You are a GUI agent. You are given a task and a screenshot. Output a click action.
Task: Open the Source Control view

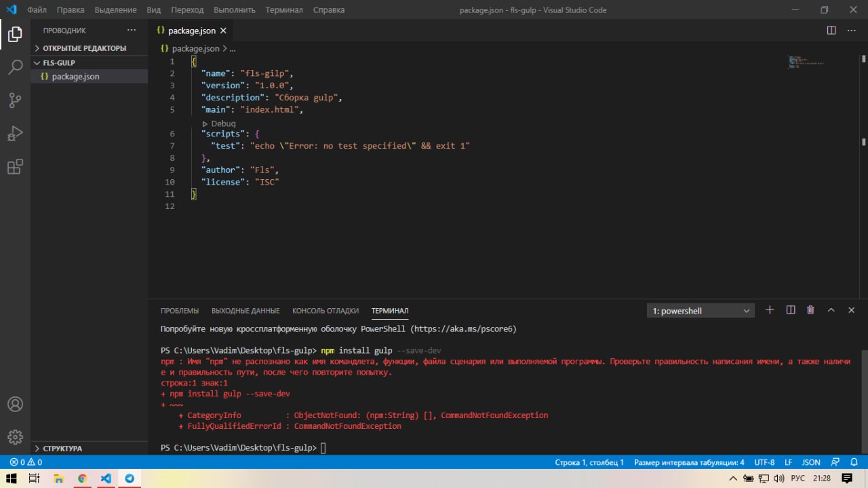pos(15,100)
